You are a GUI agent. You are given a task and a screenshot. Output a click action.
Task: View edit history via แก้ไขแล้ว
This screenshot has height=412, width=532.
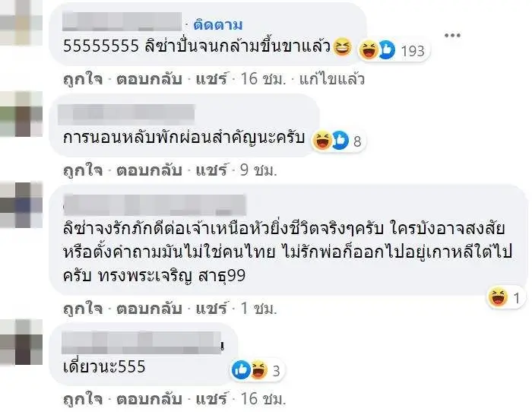pyautogui.click(x=332, y=79)
